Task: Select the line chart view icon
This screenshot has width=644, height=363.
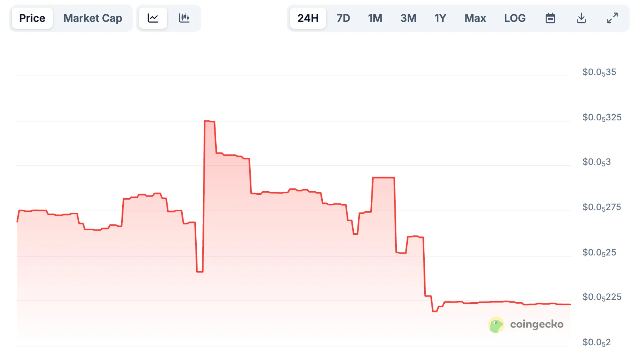Action: point(153,18)
